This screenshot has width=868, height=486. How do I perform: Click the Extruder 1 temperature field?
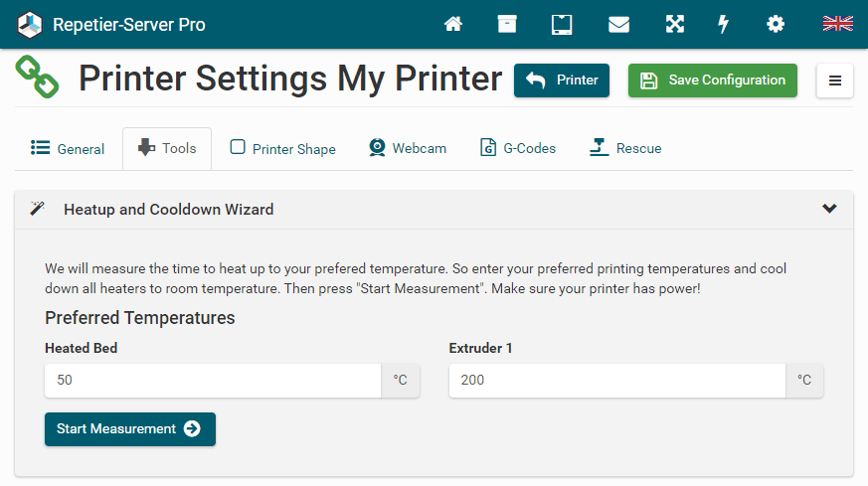[x=616, y=380]
